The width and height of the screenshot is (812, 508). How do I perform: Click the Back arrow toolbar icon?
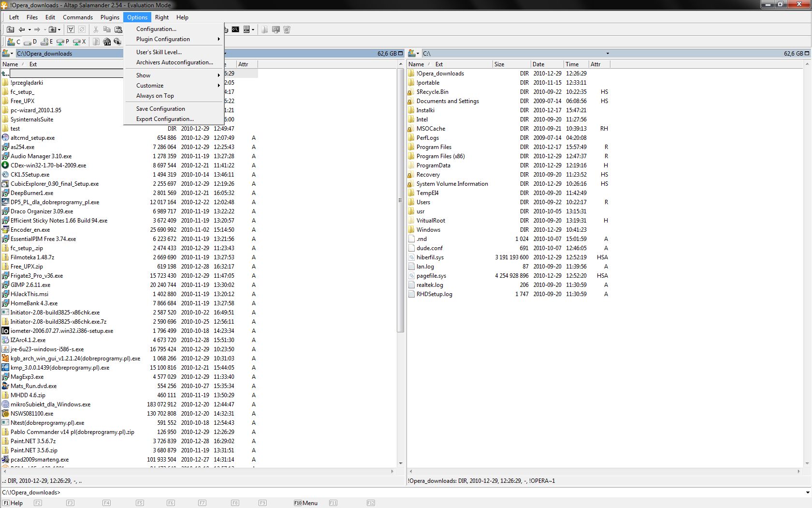(x=22, y=30)
